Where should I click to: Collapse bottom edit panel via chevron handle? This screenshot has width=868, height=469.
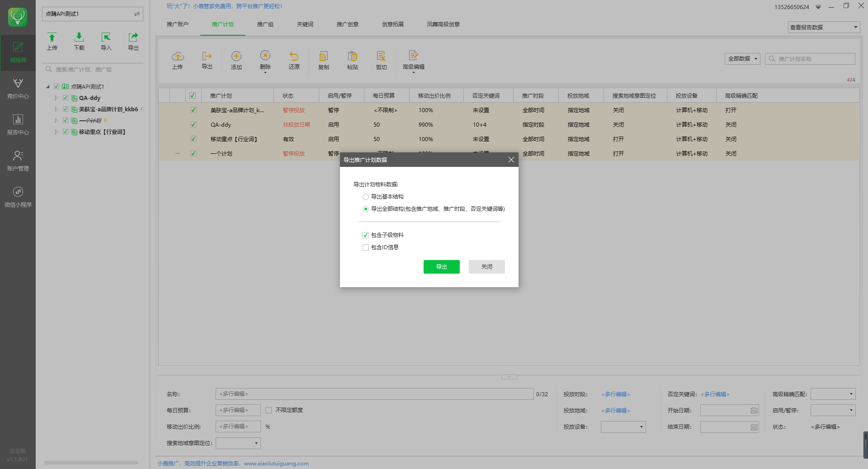(x=509, y=377)
